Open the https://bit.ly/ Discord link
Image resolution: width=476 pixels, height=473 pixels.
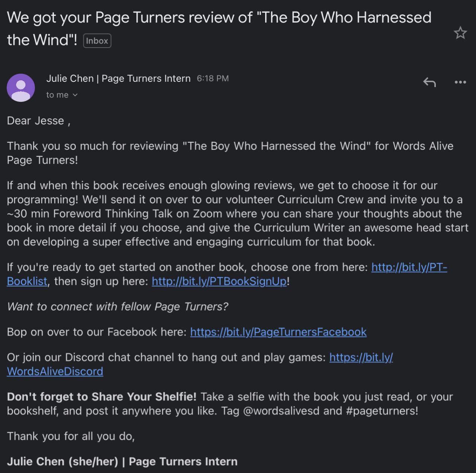click(x=361, y=357)
